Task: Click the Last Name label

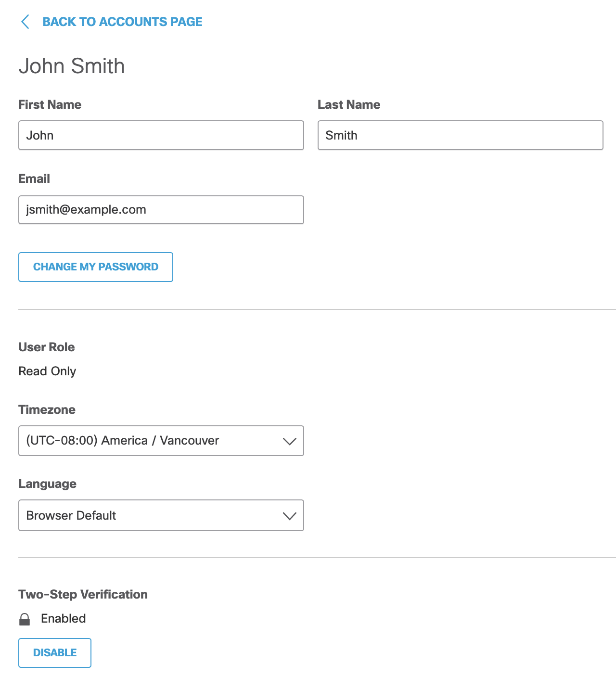Action: pos(349,105)
